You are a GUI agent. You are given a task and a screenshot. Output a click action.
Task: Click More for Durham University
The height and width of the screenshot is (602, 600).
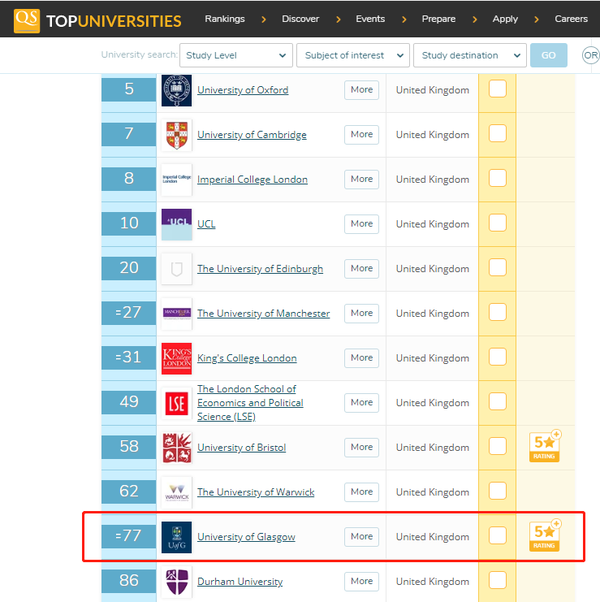click(362, 581)
